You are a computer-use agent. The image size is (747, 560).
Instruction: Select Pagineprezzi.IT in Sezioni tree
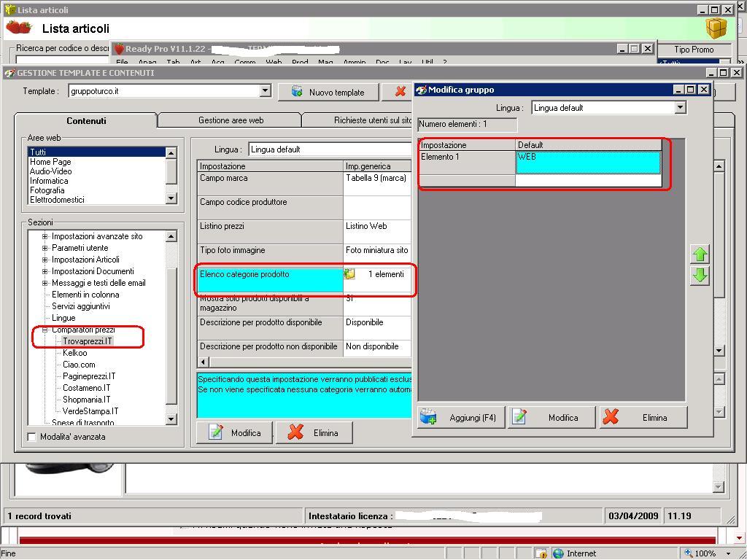89,376
